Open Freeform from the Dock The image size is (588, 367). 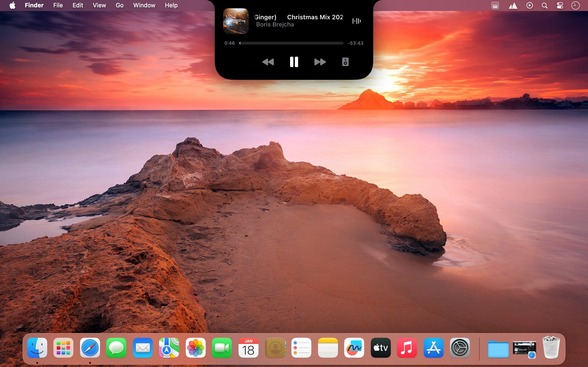[354, 348]
